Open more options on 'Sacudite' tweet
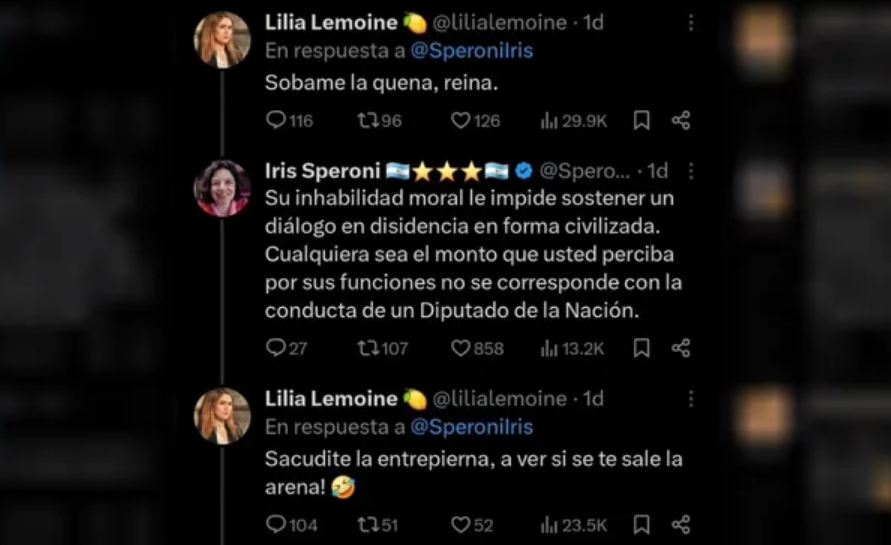This screenshot has width=891, height=545. click(689, 399)
